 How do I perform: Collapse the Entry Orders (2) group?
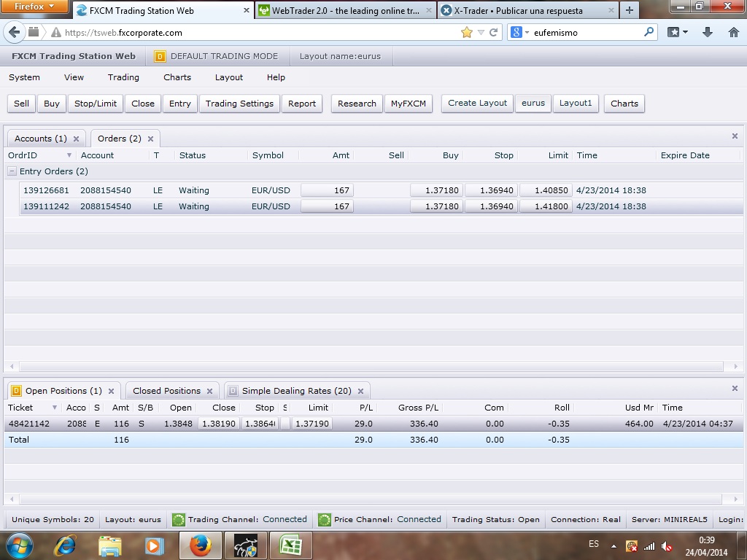tap(12, 171)
